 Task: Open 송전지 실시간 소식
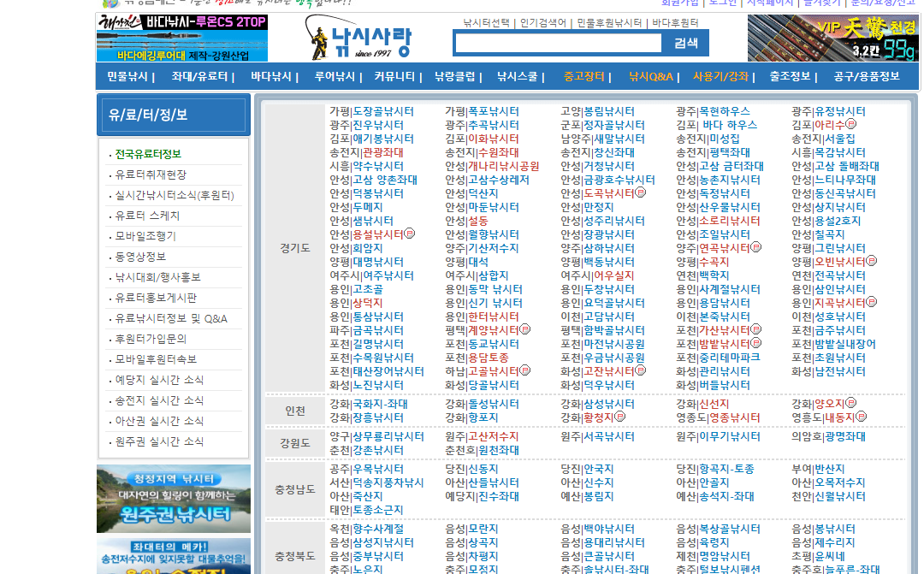point(159,400)
